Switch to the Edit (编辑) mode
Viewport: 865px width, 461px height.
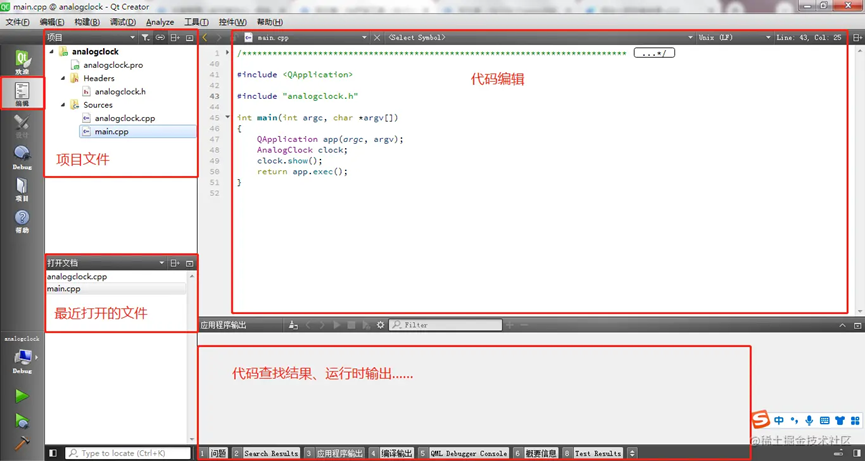click(x=22, y=93)
